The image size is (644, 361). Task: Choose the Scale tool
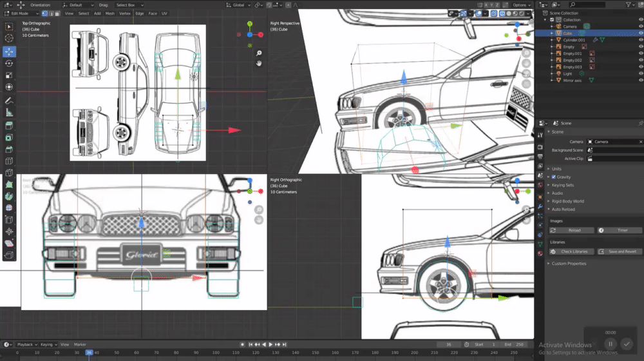click(x=9, y=75)
